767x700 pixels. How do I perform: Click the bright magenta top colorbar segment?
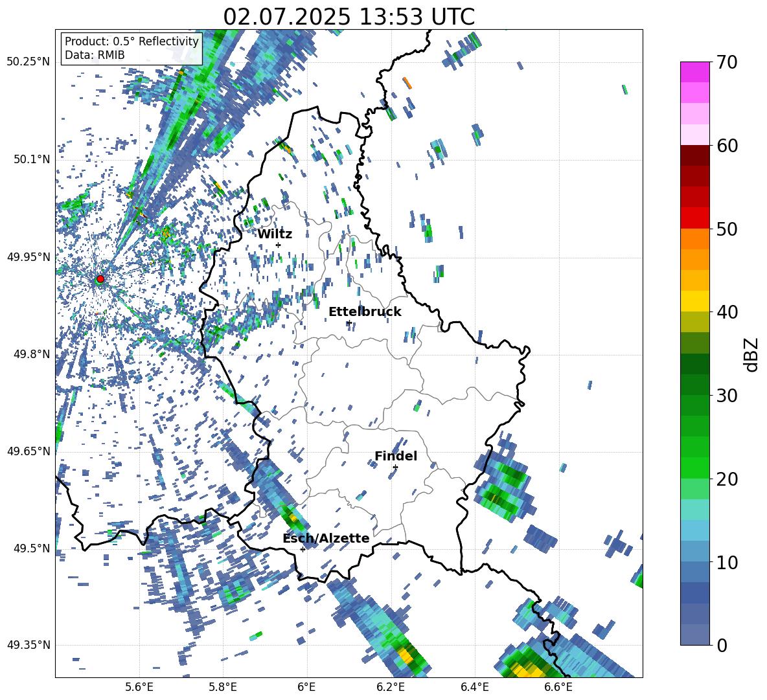tap(694, 72)
